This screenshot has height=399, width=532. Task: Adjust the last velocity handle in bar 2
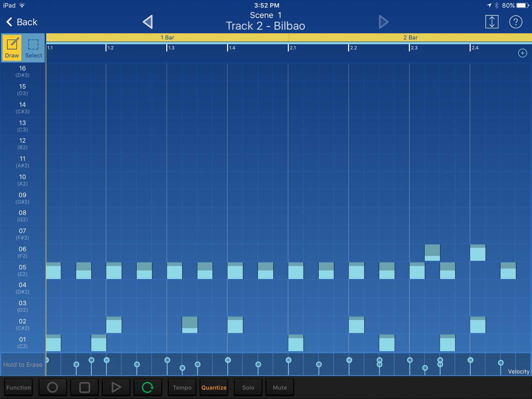501,363
